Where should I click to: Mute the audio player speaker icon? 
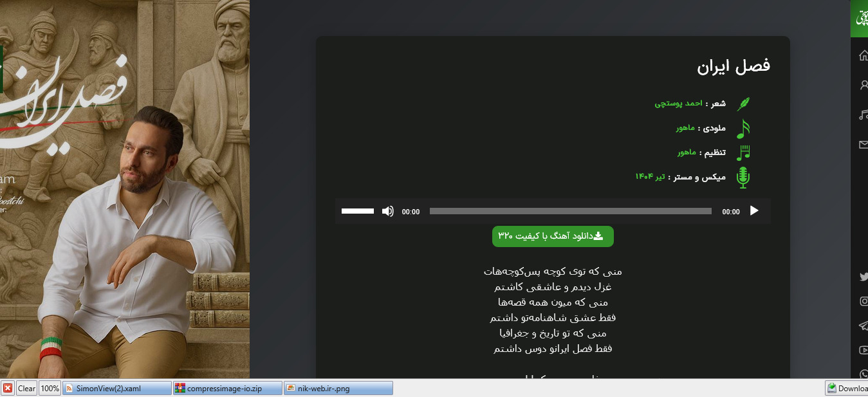[x=387, y=211]
